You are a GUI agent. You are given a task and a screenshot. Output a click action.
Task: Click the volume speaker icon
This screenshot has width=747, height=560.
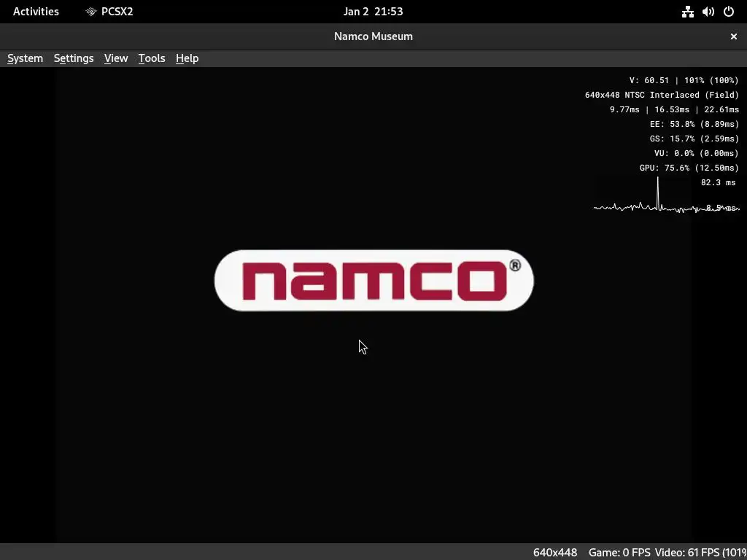[708, 12]
